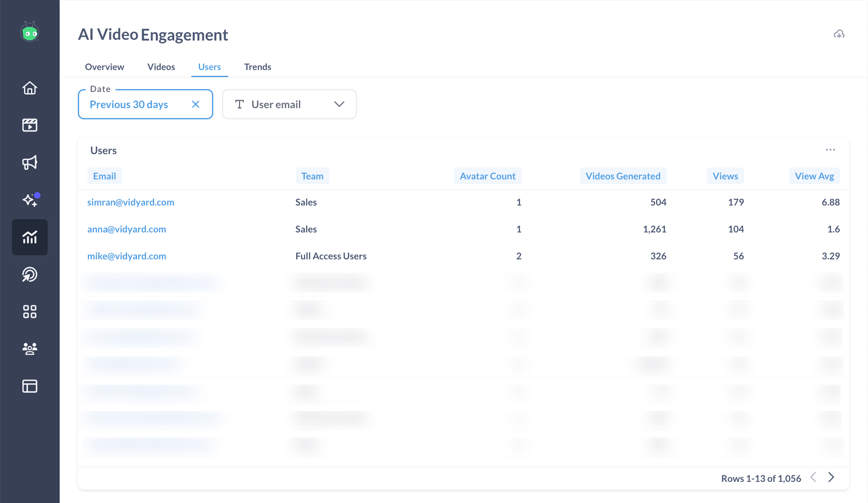Switch to the Trends tab

pyautogui.click(x=257, y=67)
